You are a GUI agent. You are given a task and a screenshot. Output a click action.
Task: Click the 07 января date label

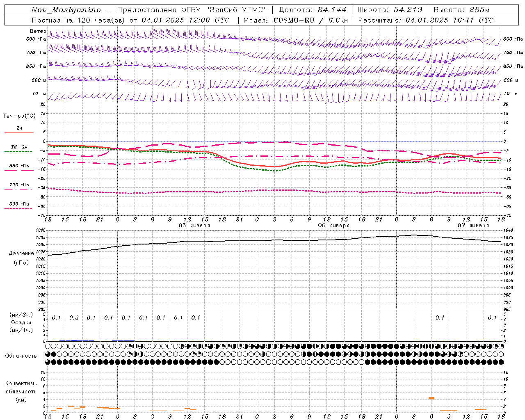473,226
